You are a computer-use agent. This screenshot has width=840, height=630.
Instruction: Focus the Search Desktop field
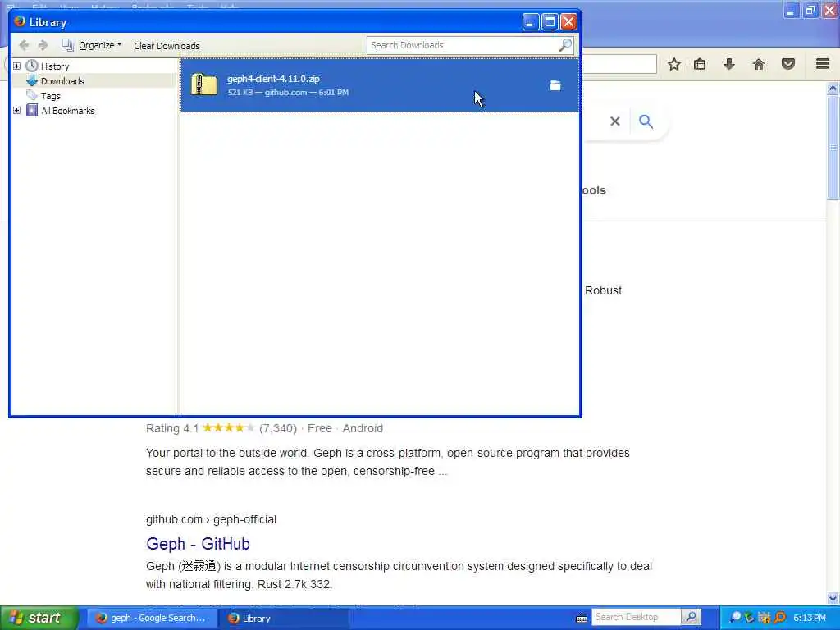coord(636,618)
